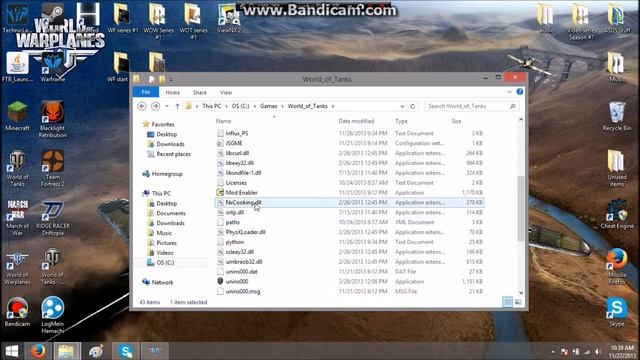640x360 pixels.
Task: Select the Skype desktop icon
Action: (x=617, y=312)
